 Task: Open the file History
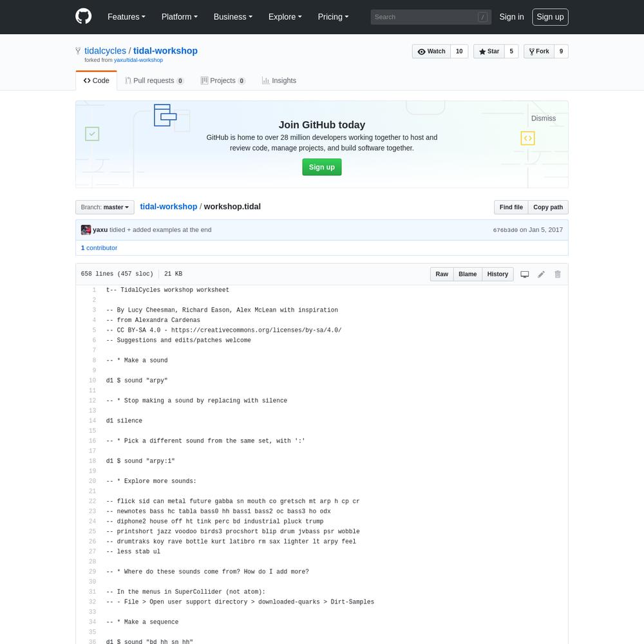[497, 274]
